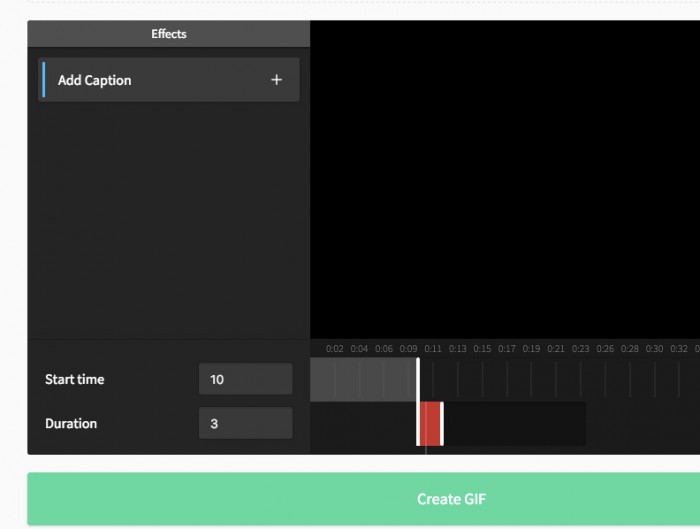Click the 0:17 timeline label
700x529 pixels.
(x=507, y=349)
